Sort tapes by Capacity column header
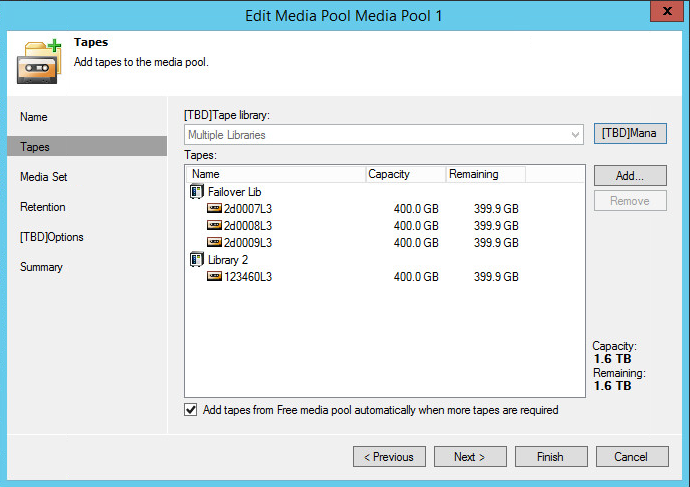The width and height of the screenshot is (690, 487). [405, 174]
